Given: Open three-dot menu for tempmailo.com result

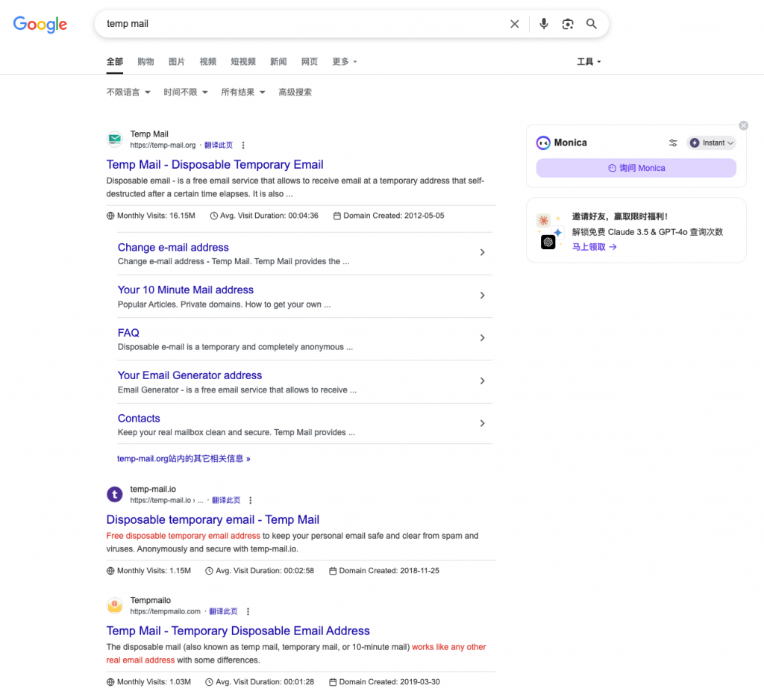Looking at the screenshot, I should tap(248, 611).
